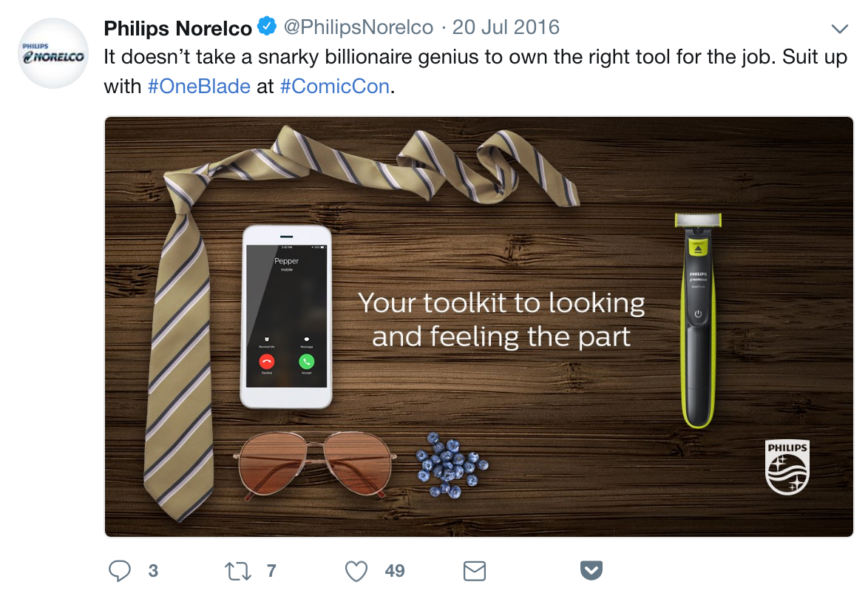The image size is (868, 596).
Task: Click the like count 49
Action: [395, 571]
